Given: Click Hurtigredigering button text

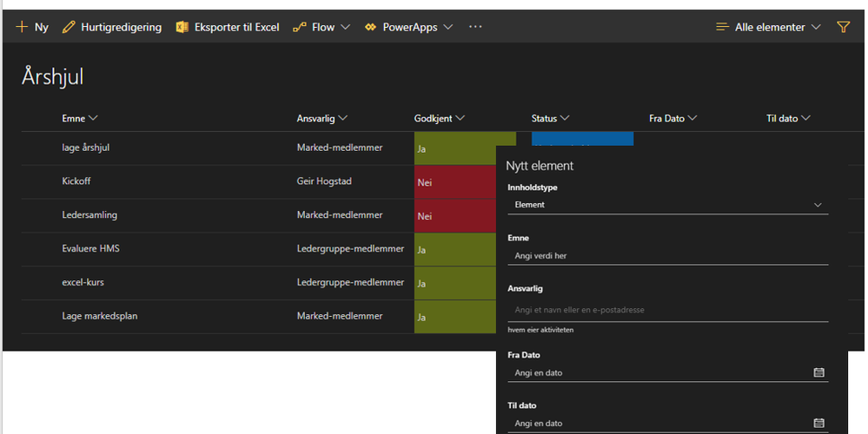Looking at the screenshot, I should [122, 27].
